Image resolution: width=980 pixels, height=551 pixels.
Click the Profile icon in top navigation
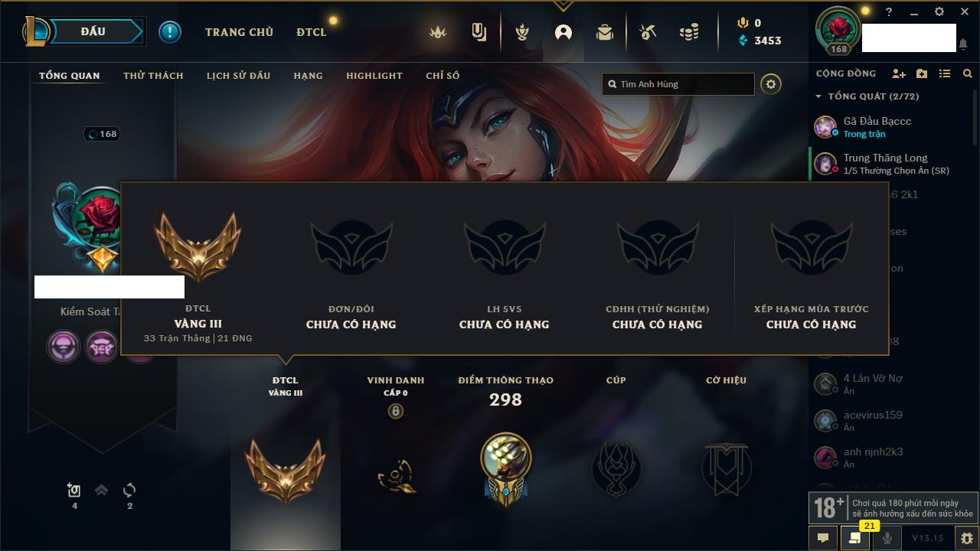(x=563, y=32)
